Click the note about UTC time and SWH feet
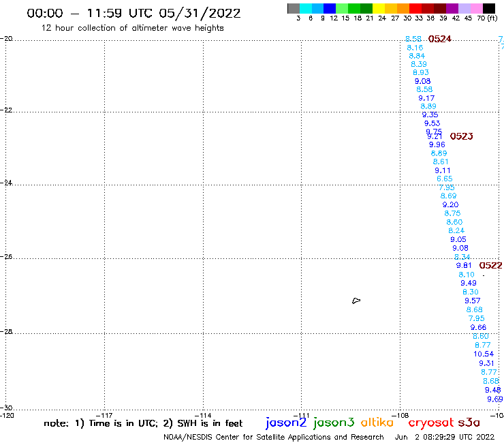This screenshot has height=443, width=504. pyautogui.click(x=143, y=423)
